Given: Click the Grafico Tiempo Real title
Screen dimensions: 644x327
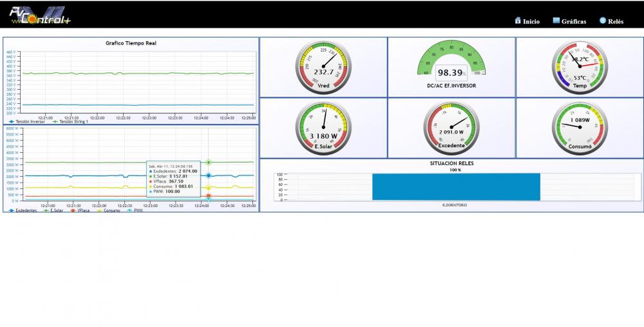Looking at the screenshot, I should coord(131,43).
